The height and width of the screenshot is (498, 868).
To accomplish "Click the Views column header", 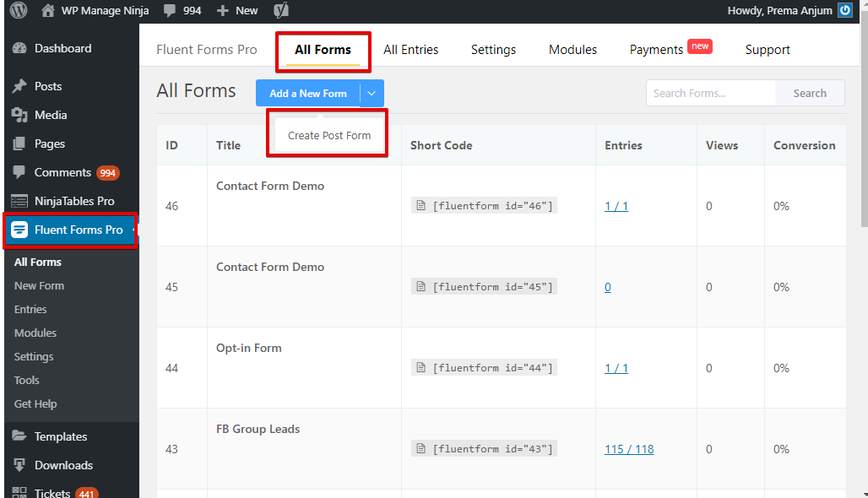I will pyautogui.click(x=722, y=145).
